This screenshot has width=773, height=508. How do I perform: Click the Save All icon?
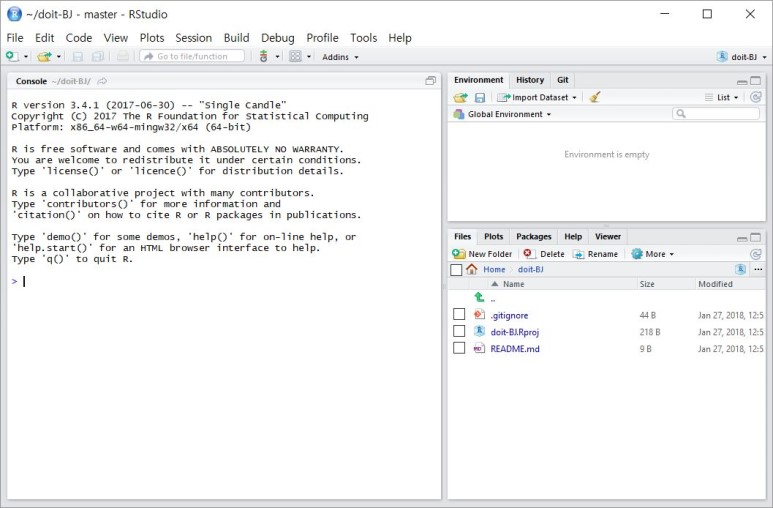pyautogui.click(x=98, y=57)
